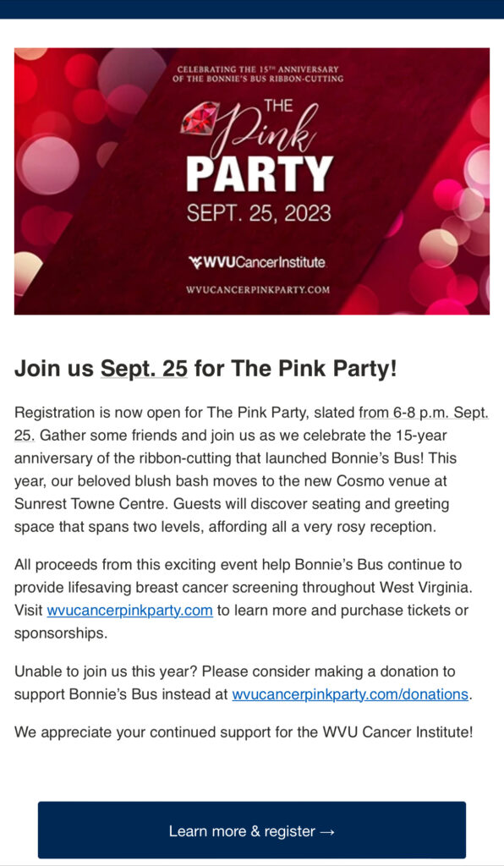Open the wvucancerpinkparty.com/donations link

(350, 694)
